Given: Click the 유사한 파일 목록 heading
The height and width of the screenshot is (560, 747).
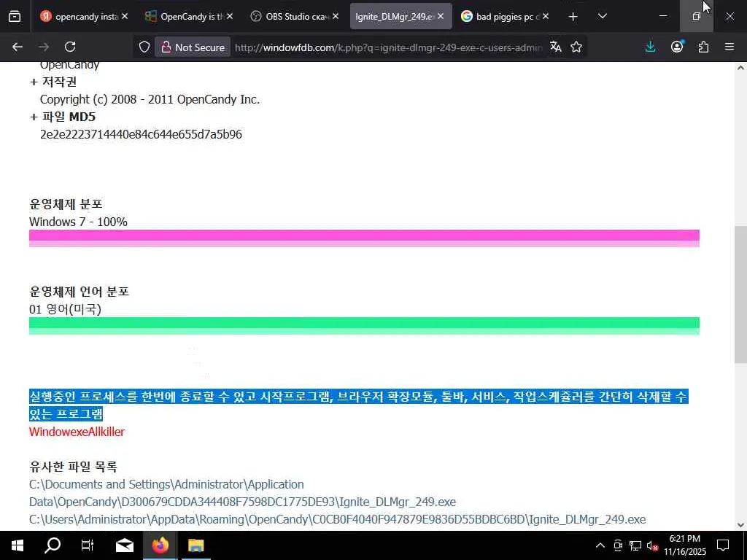Looking at the screenshot, I should coord(73,467).
